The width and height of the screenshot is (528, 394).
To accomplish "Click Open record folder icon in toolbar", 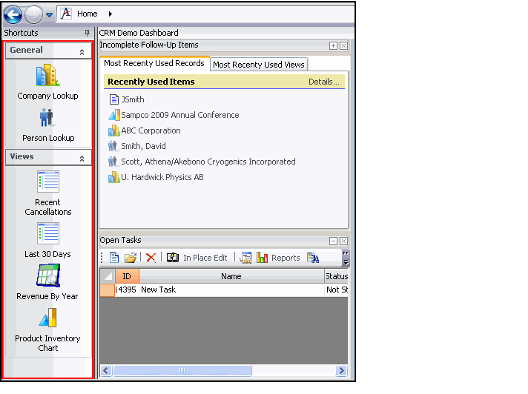I will coord(130,258).
